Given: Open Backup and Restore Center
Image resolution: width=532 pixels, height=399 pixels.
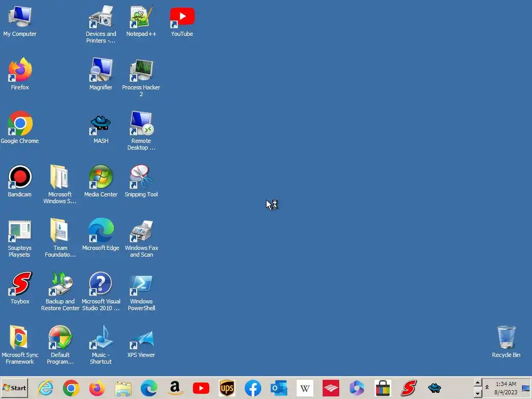Looking at the screenshot, I should [60, 292].
